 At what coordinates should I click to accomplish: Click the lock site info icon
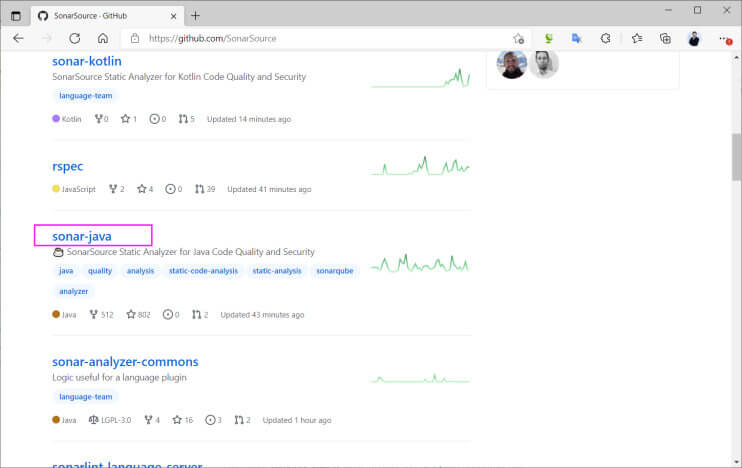tap(135, 38)
